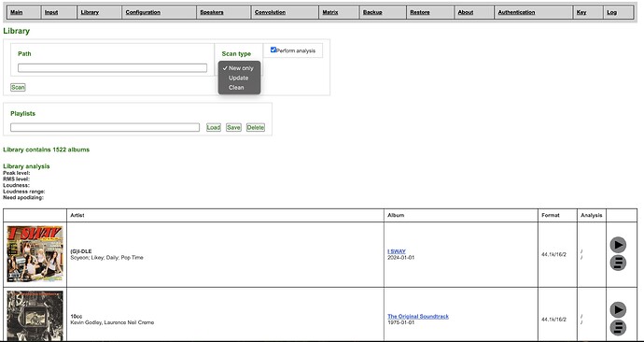Open the Backup page
The width and height of the screenshot is (644, 342).
pyautogui.click(x=372, y=12)
